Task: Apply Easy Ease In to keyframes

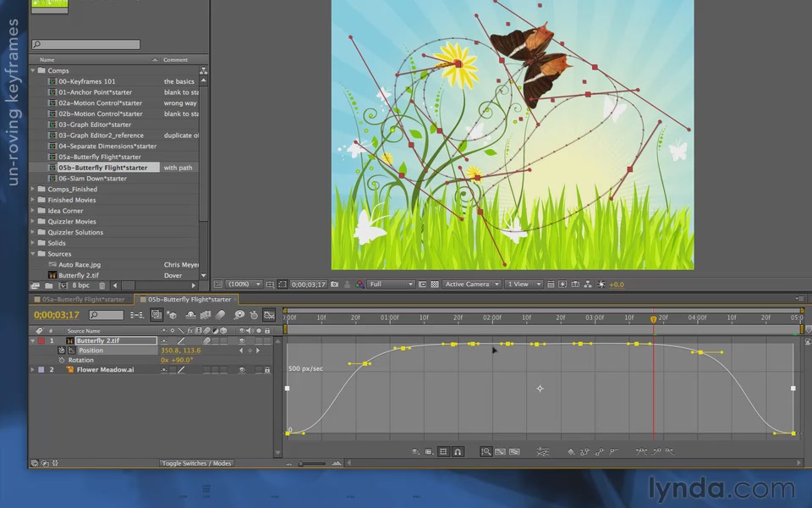Action: click(656, 451)
